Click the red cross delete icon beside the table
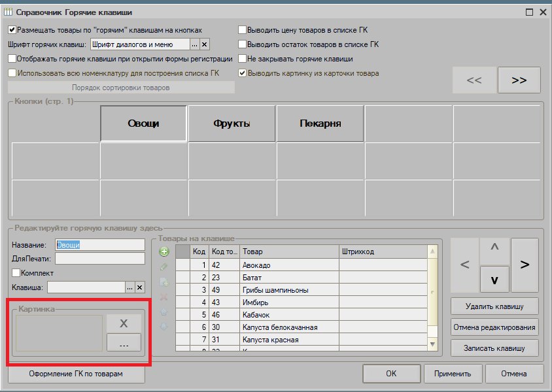This screenshot has width=552, height=392. click(x=164, y=297)
